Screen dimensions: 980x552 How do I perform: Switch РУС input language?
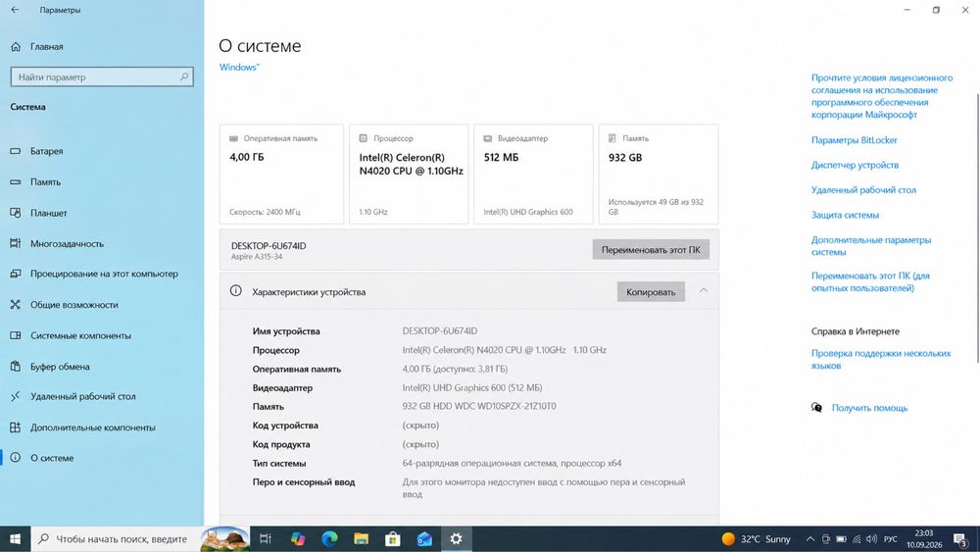tap(890, 538)
